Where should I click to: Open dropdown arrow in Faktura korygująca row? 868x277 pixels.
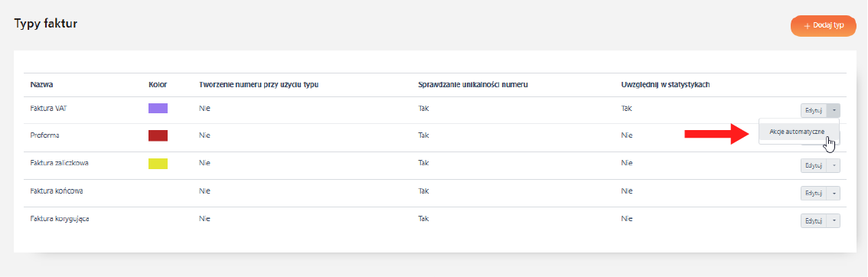click(x=834, y=220)
